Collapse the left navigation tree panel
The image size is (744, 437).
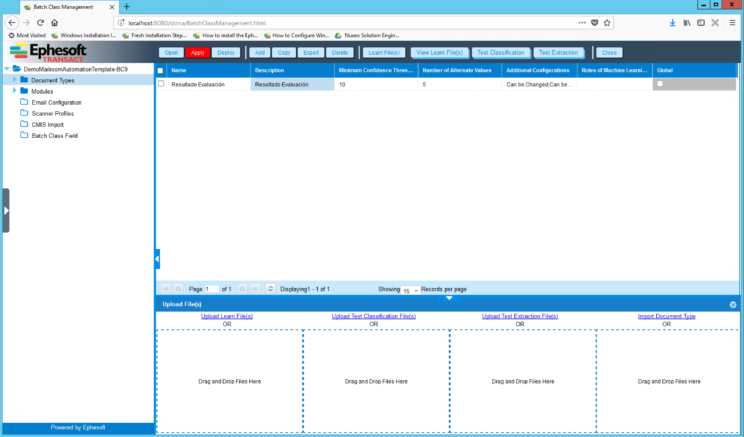point(157,259)
